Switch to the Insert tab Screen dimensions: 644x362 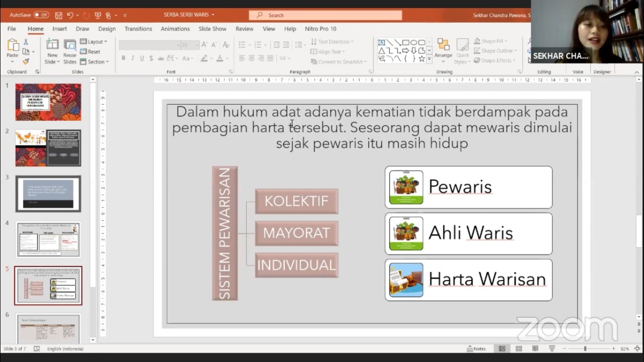(x=59, y=29)
